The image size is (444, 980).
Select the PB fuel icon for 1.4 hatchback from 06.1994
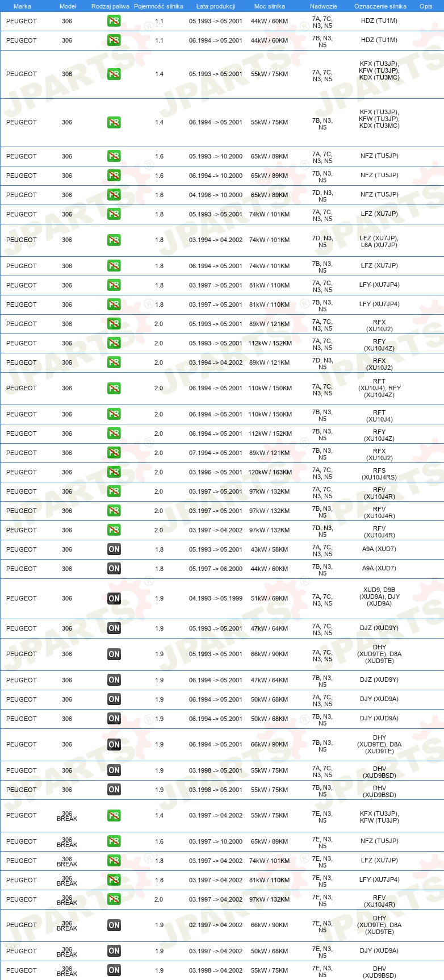tap(114, 122)
